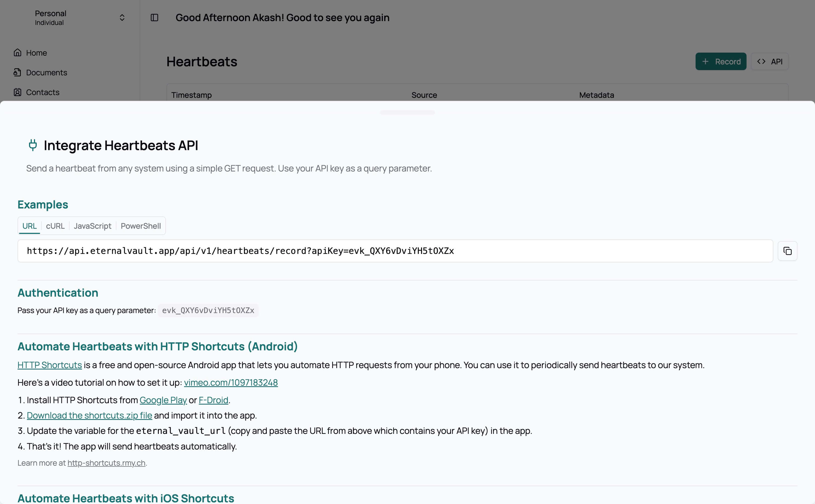Click the Automate Heartbeats with HTTP Shortcuts (Android) heading

click(157, 346)
